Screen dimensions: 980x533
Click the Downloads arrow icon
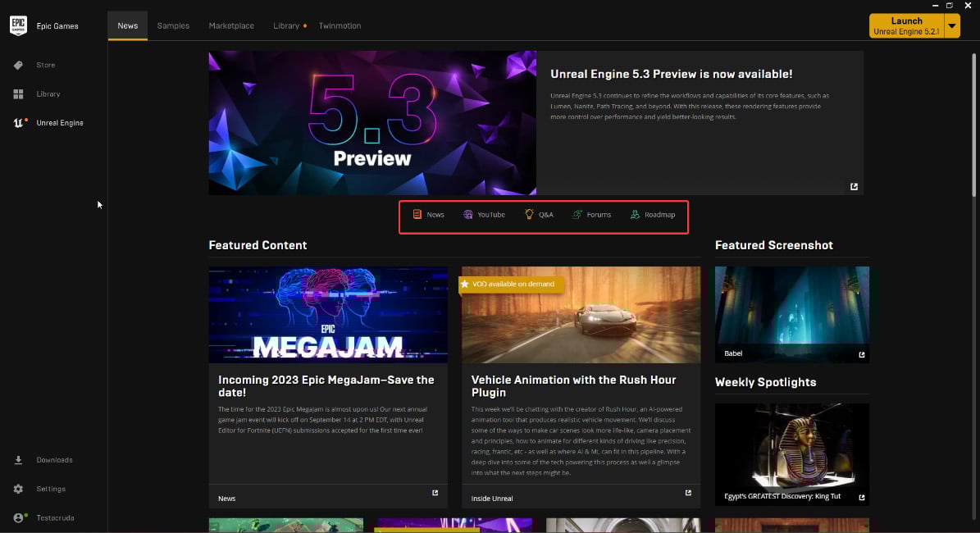(x=18, y=460)
